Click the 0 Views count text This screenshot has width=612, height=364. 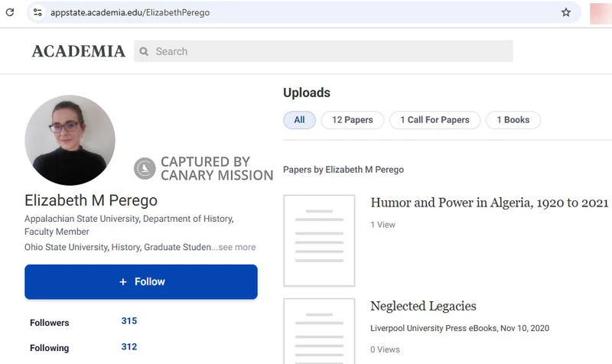point(386,350)
